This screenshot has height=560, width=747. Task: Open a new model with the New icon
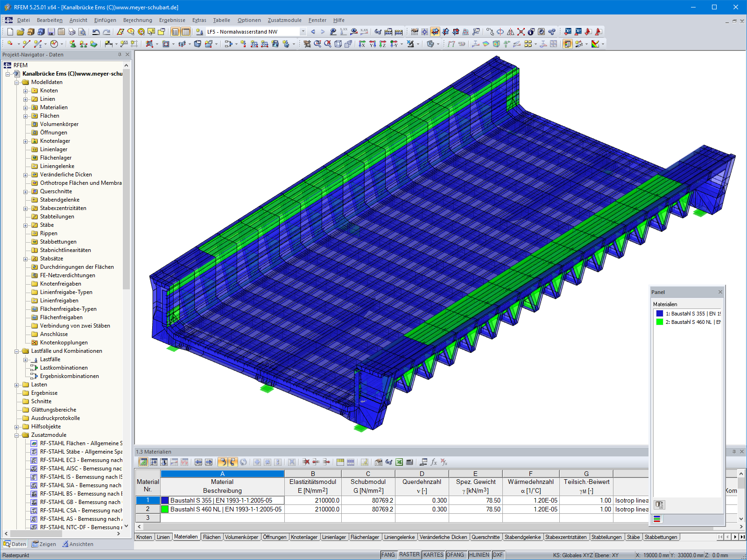pos(9,32)
